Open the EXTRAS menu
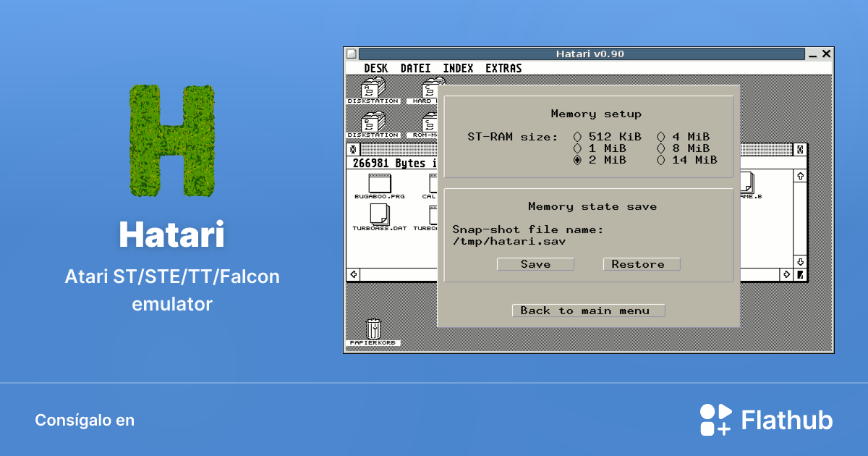 pyautogui.click(x=503, y=68)
